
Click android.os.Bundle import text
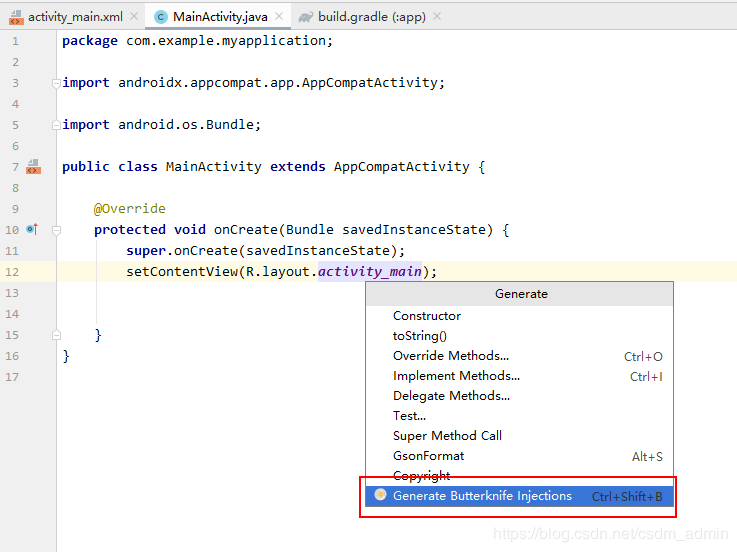coord(186,125)
